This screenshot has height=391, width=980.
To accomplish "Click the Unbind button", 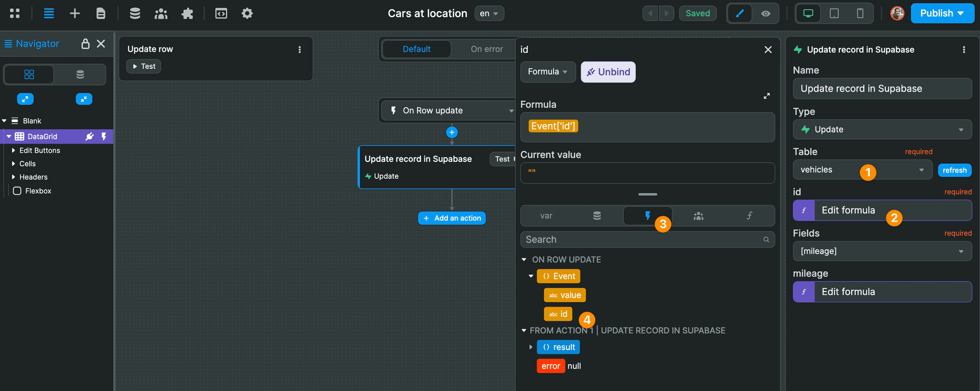I will tap(608, 72).
